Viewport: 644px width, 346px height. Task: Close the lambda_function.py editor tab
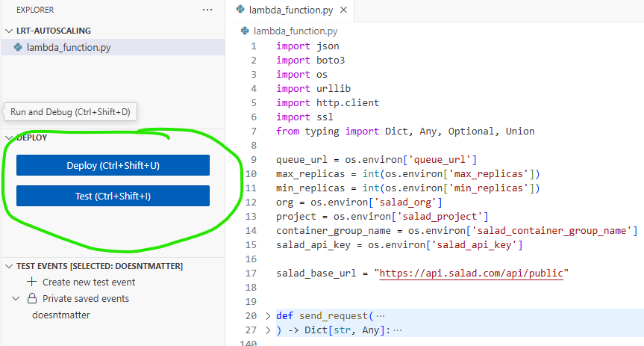tap(343, 10)
